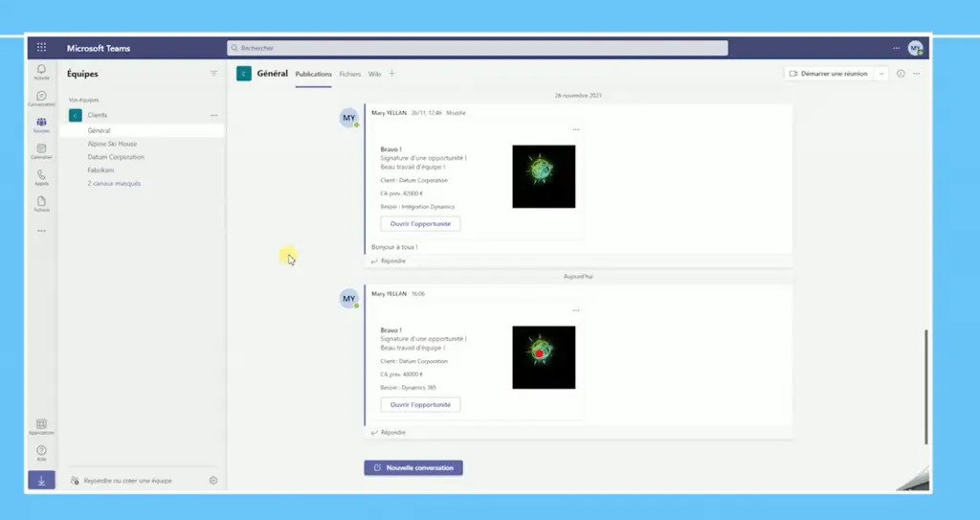Open ellipsis menu on 48000 € card
Image resolution: width=980 pixels, height=520 pixels.
pyautogui.click(x=575, y=310)
